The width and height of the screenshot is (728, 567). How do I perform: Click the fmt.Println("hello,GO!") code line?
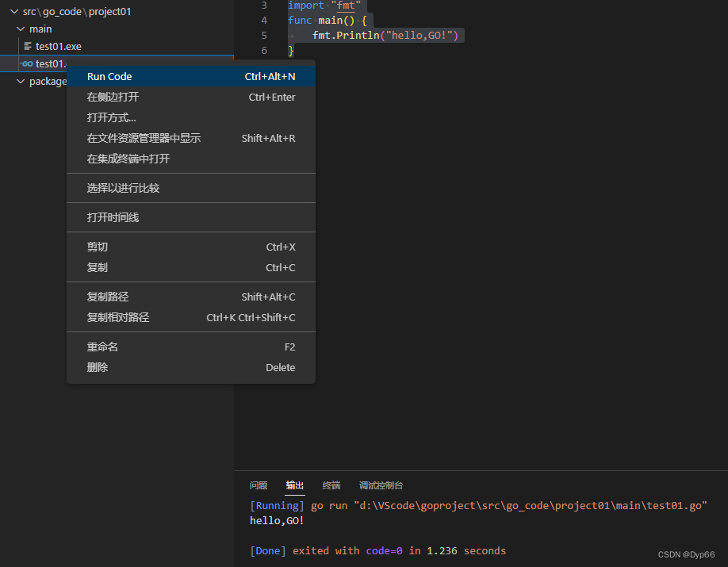click(385, 36)
